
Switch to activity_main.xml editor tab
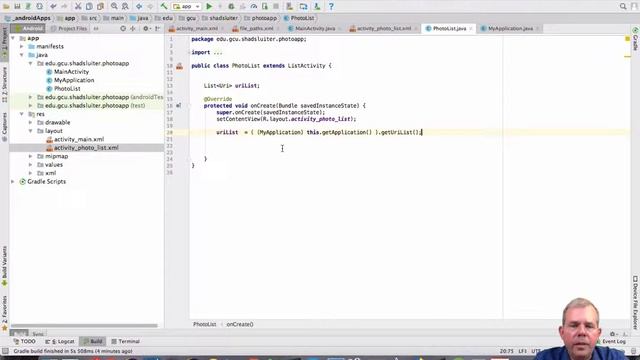pyautogui.click(x=196, y=29)
